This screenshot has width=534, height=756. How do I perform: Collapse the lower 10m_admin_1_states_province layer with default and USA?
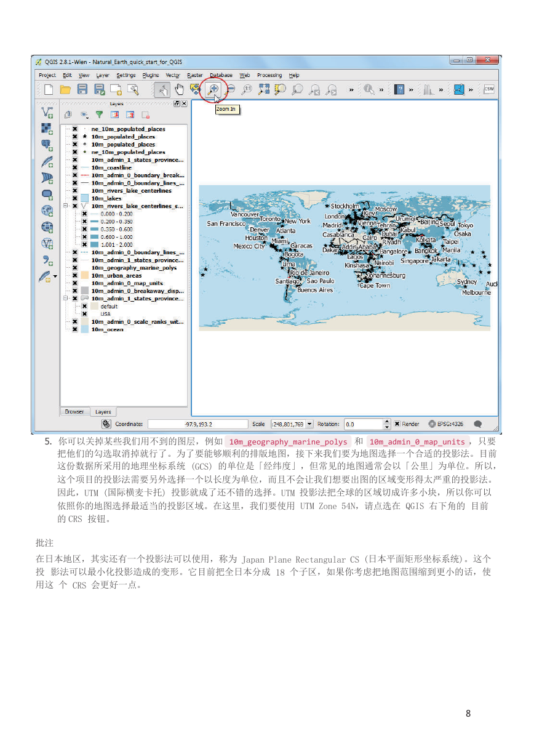click(x=66, y=299)
